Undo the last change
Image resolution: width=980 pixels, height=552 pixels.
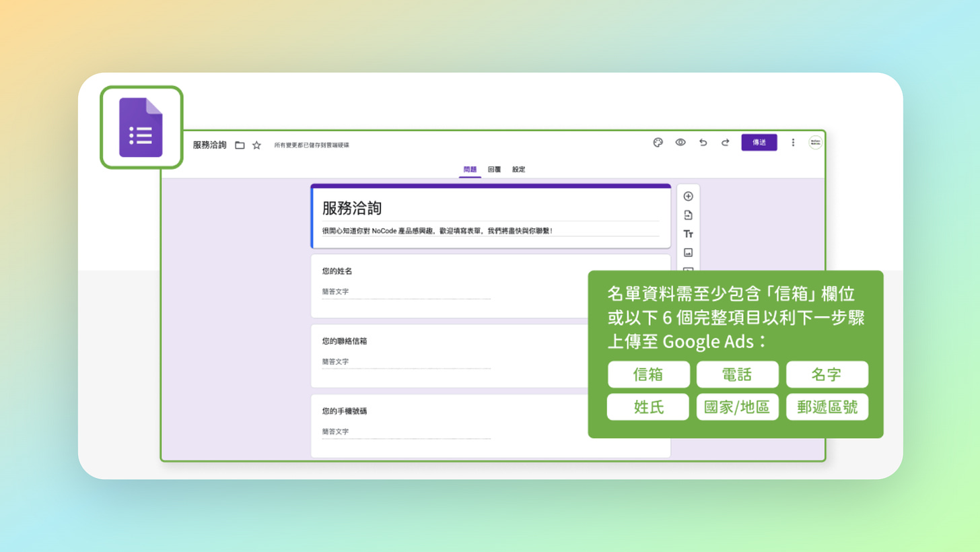(x=703, y=142)
